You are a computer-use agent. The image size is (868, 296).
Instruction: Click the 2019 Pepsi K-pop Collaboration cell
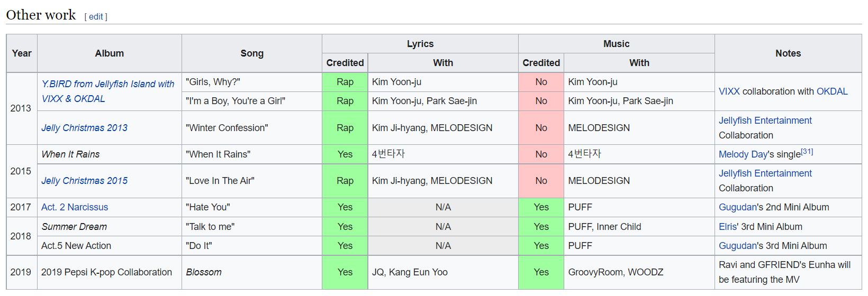(x=110, y=272)
